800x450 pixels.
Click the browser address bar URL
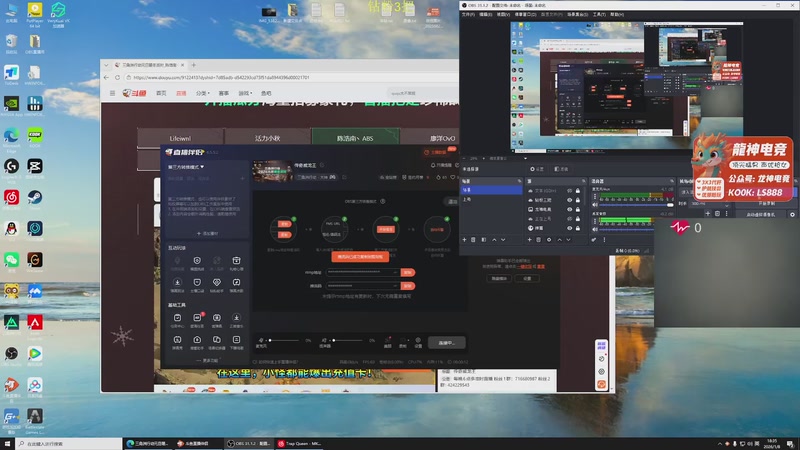point(221,78)
